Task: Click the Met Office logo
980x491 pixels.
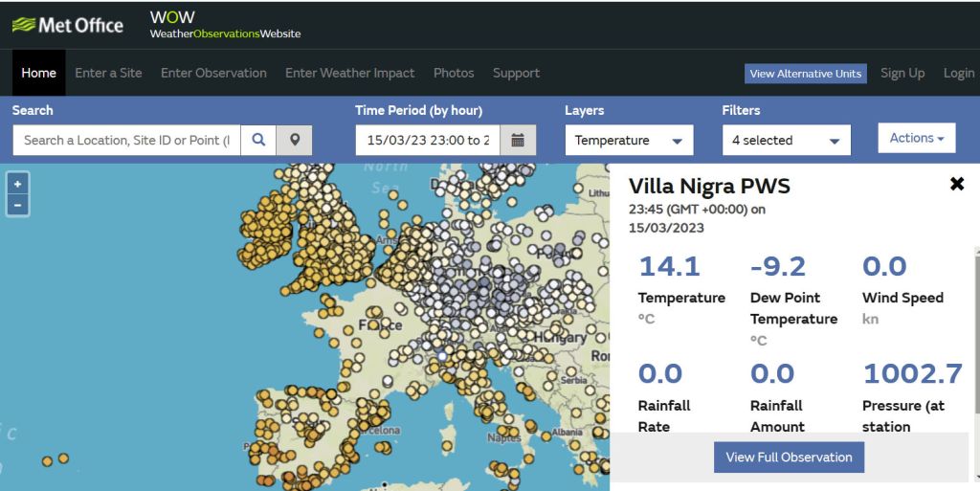Action: click(x=68, y=25)
